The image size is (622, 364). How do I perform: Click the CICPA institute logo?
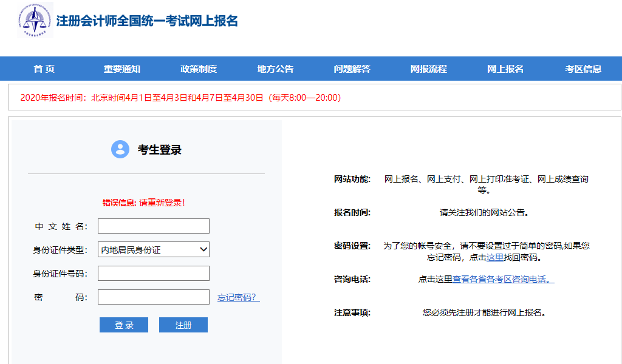pos(35,19)
